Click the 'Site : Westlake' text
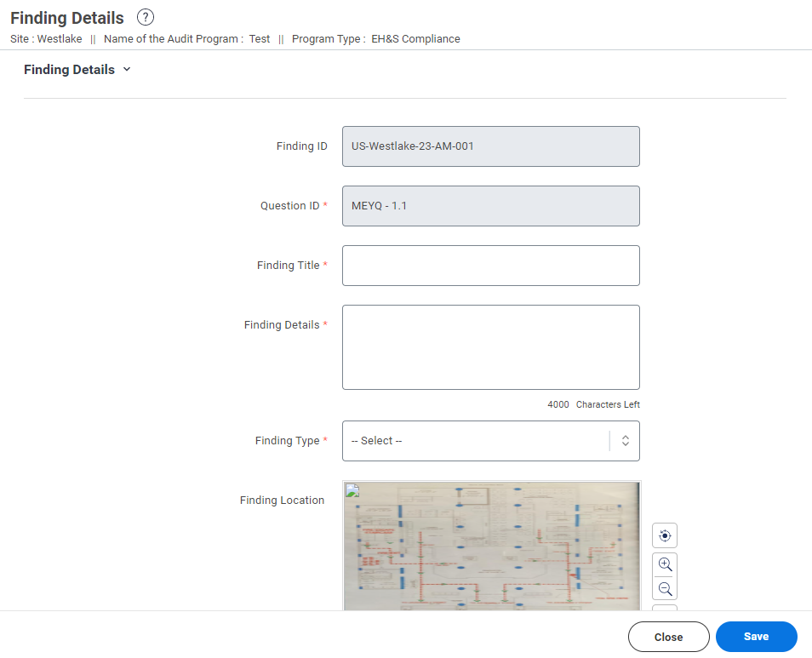The image size is (812, 658). [x=46, y=39]
